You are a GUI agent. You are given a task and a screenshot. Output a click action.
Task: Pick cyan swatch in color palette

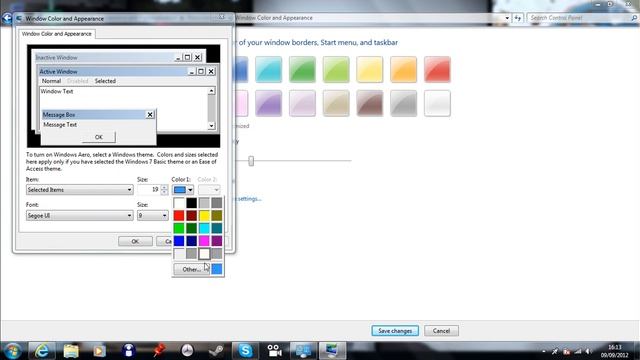point(204,228)
